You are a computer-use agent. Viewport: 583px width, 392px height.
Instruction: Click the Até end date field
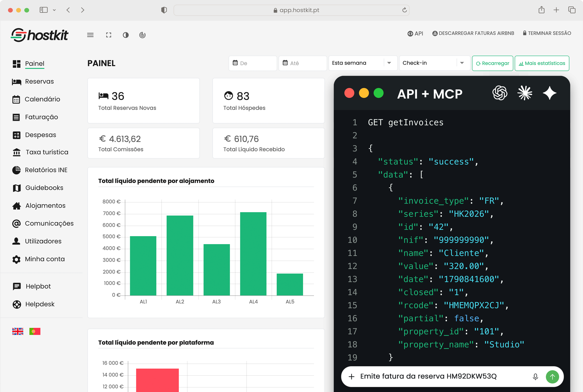pyautogui.click(x=303, y=63)
